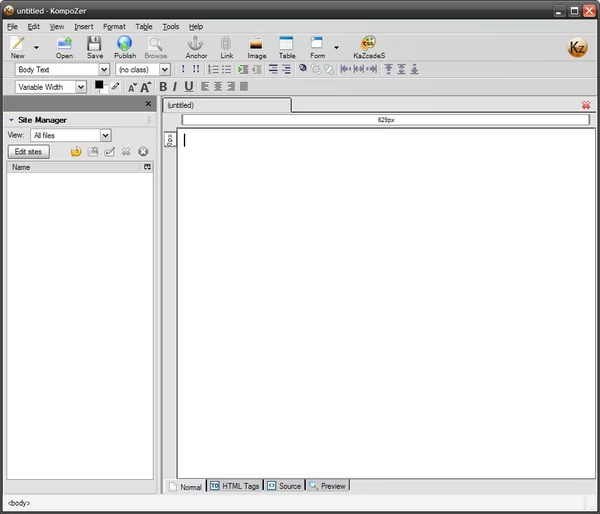Insert a Table using toolbar icon
This screenshot has height=514, width=600.
point(286,44)
